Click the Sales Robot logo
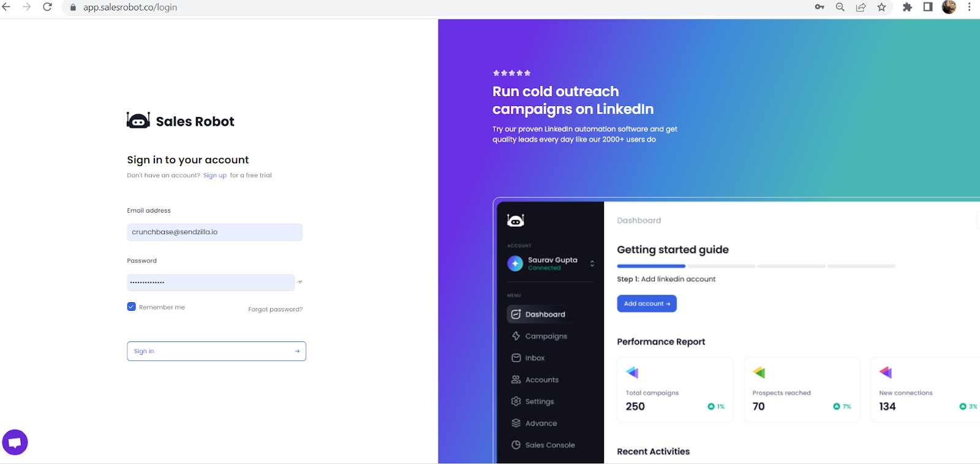This screenshot has height=464, width=980. [181, 120]
